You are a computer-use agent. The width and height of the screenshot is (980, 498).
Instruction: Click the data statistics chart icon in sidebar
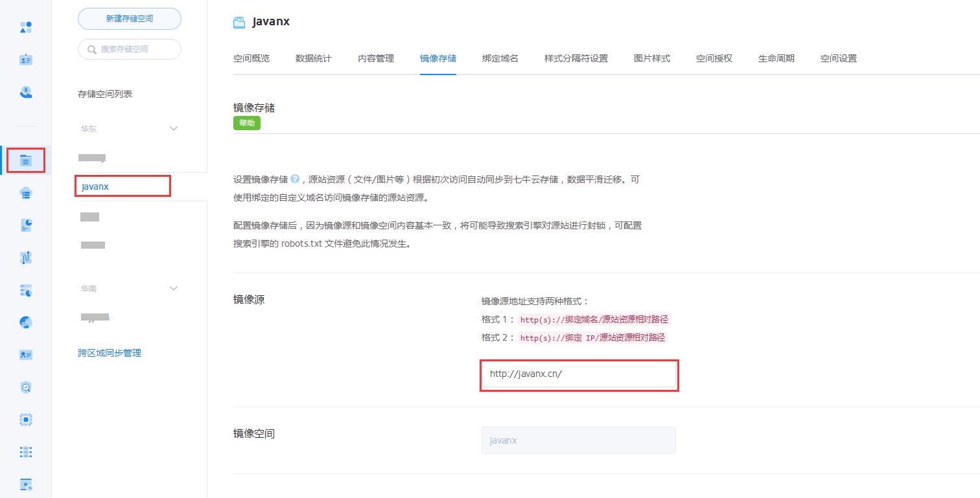point(25,225)
